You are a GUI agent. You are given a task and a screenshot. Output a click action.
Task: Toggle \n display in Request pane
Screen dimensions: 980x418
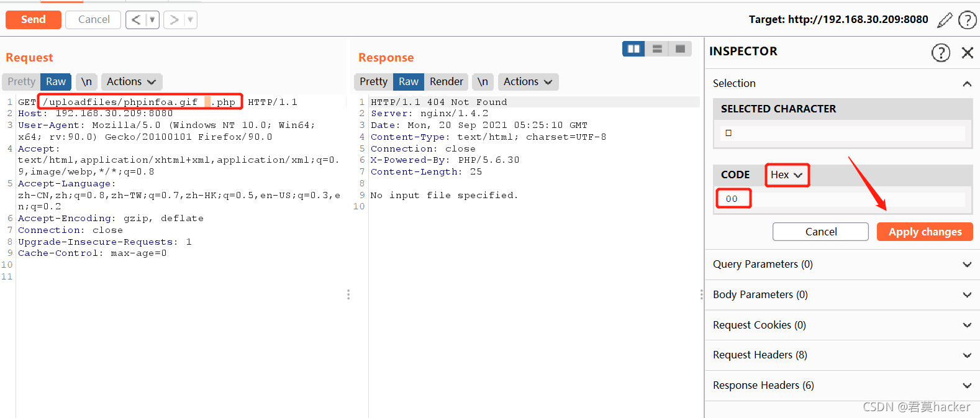click(86, 81)
